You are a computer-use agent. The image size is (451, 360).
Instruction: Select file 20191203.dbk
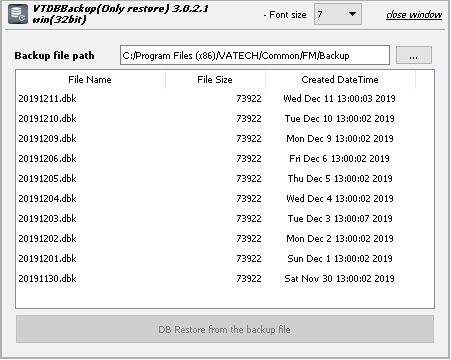(47, 219)
